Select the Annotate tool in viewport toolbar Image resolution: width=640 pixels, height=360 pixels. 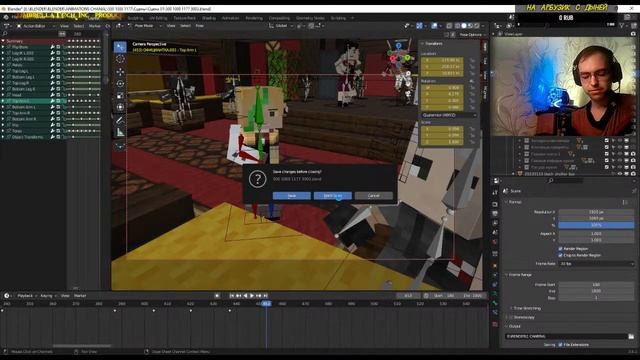(x=120, y=120)
